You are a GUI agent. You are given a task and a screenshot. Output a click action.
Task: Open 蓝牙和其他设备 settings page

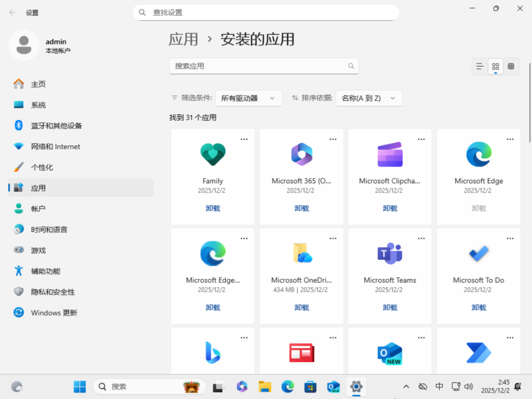pos(81,126)
